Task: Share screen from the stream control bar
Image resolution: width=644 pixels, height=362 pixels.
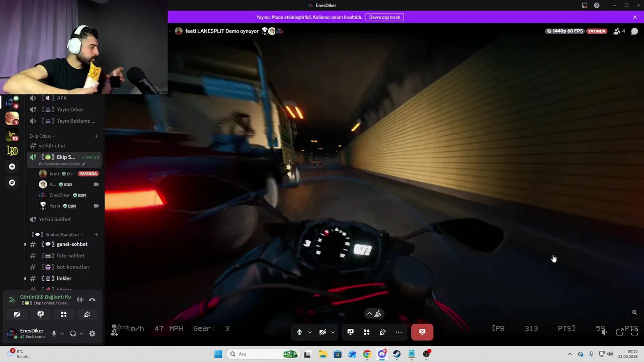Action: pyautogui.click(x=351, y=332)
